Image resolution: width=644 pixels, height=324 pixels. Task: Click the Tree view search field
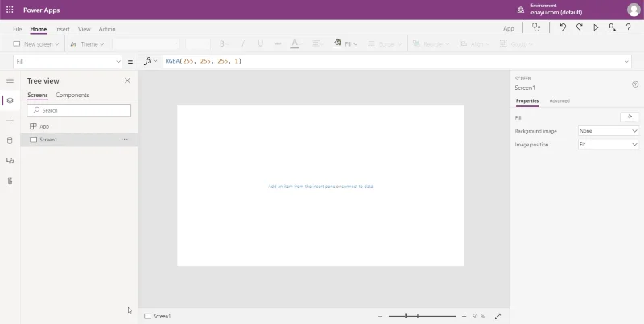pyautogui.click(x=79, y=110)
